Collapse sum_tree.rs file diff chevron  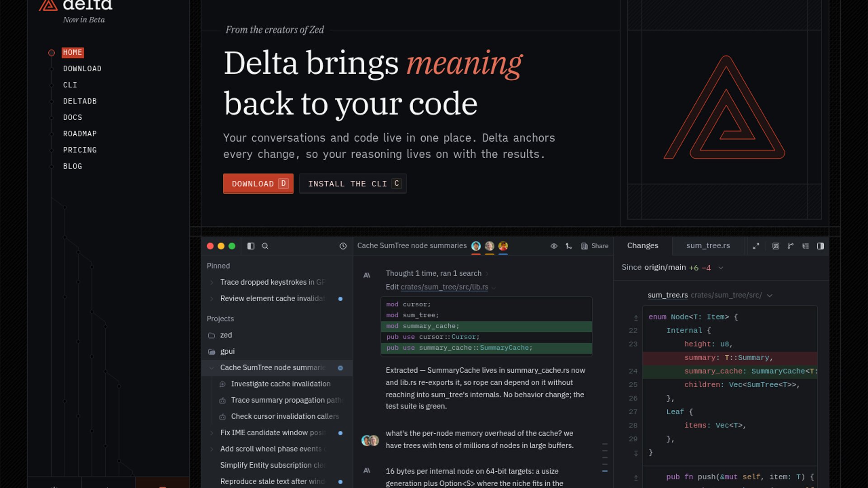769,296
